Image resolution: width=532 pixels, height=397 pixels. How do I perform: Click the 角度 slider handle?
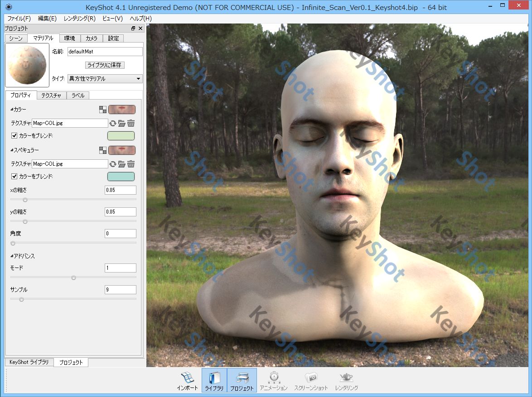click(13, 243)
